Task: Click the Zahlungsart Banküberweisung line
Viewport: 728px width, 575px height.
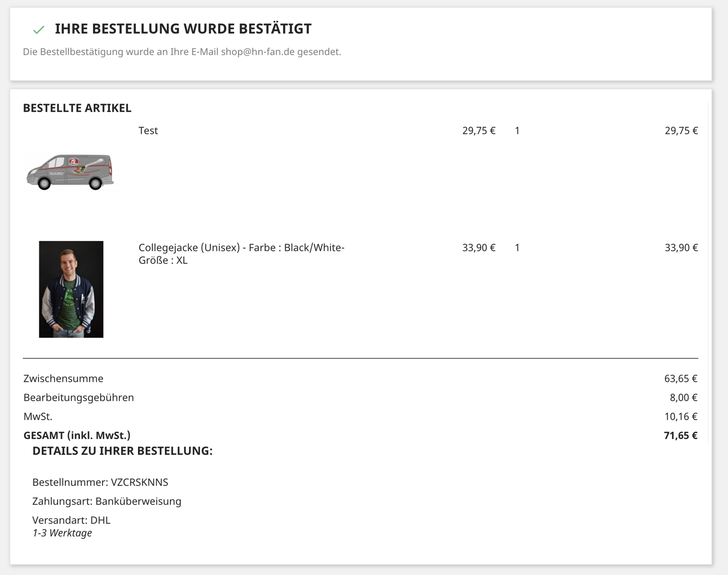Action: [x=107, y=501]
